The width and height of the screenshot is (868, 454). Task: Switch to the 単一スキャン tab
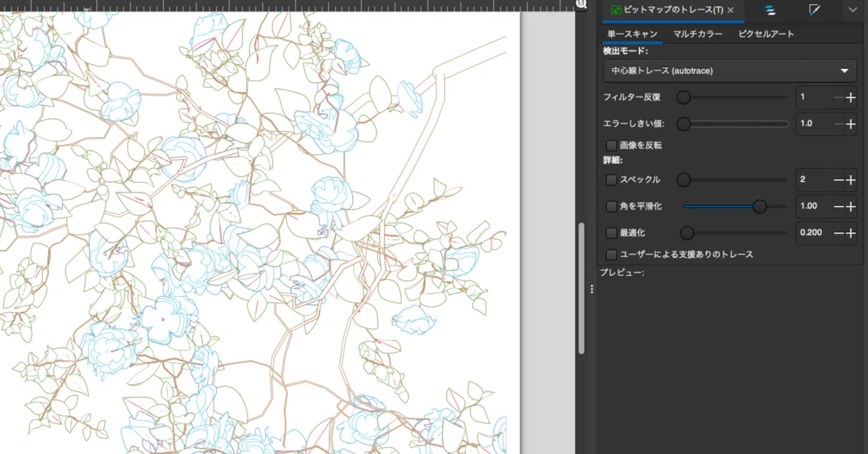click(x=632, y=34)
